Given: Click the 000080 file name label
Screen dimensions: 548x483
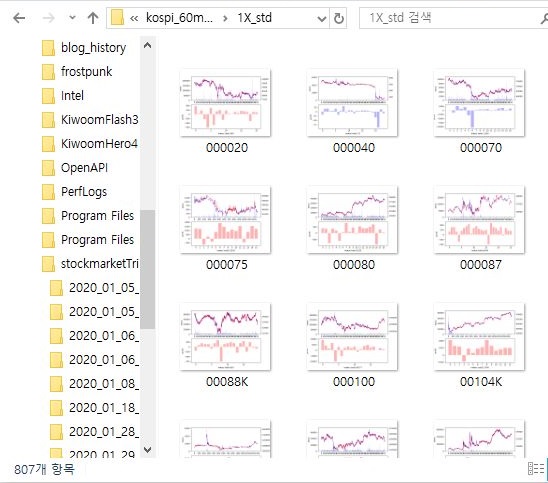Looking at the screenshot, I should pyautogui.click(x=354, y=265).
